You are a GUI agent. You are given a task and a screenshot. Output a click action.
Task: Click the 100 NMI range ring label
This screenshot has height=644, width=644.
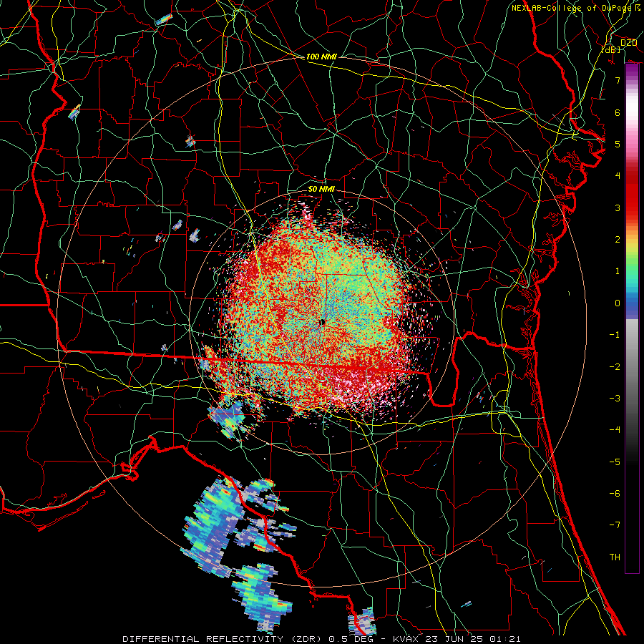321,57
